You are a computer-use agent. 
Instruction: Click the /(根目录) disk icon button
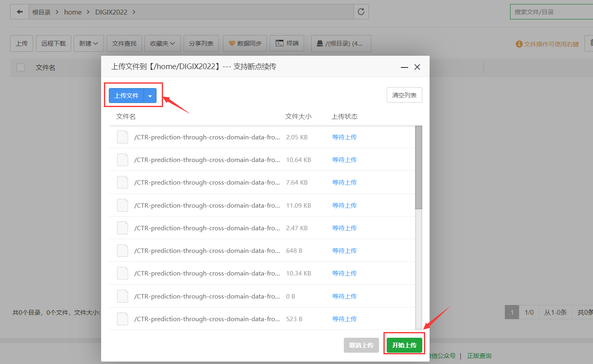point(341,43)
